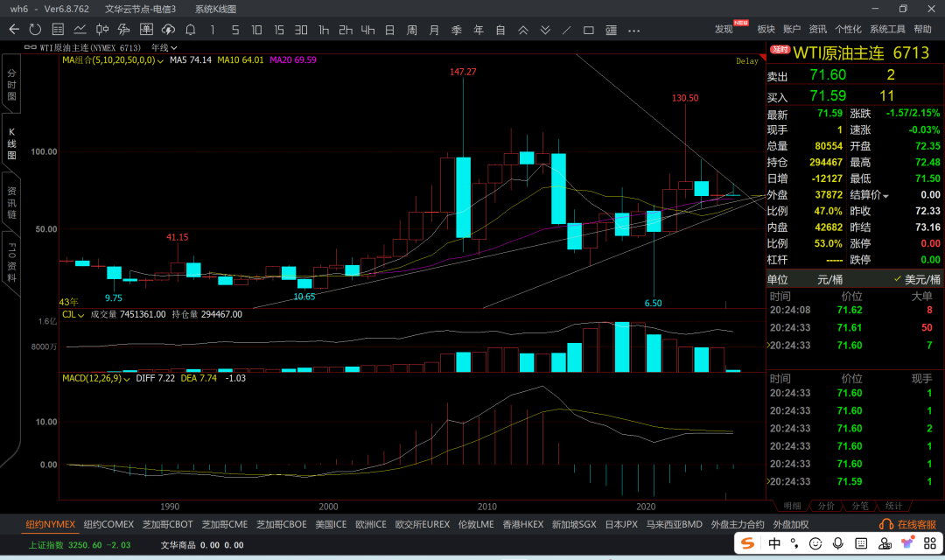
Task: Open the emoji smiley icon in IME bar
Action: (x=815, y=543)
